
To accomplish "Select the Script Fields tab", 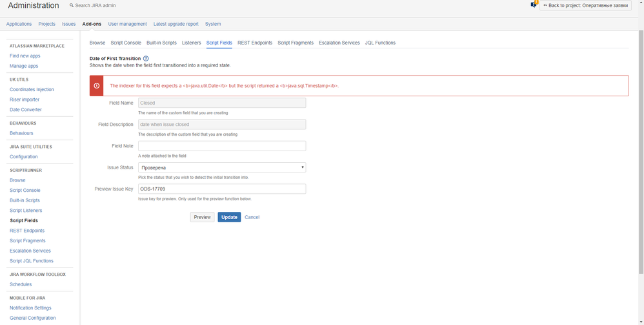I will [x=219, y=43].
